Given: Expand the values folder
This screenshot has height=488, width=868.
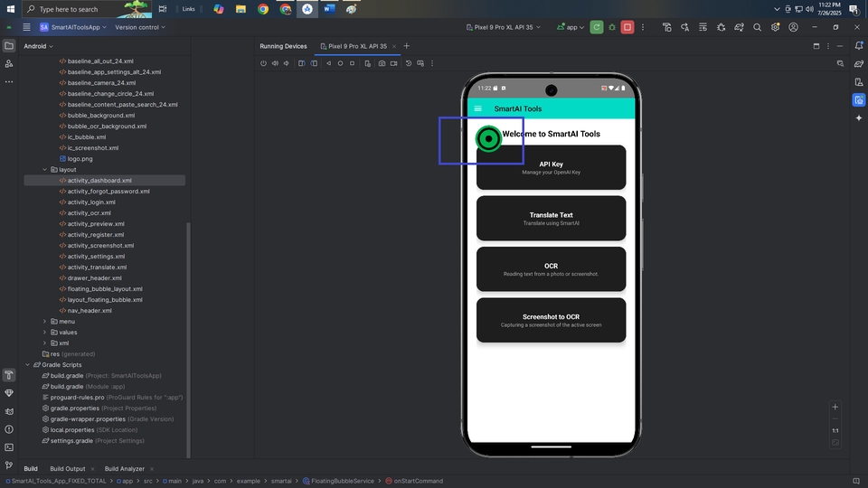Looking at the screenshot, I should pyautogui.click(x=45, y=333).
